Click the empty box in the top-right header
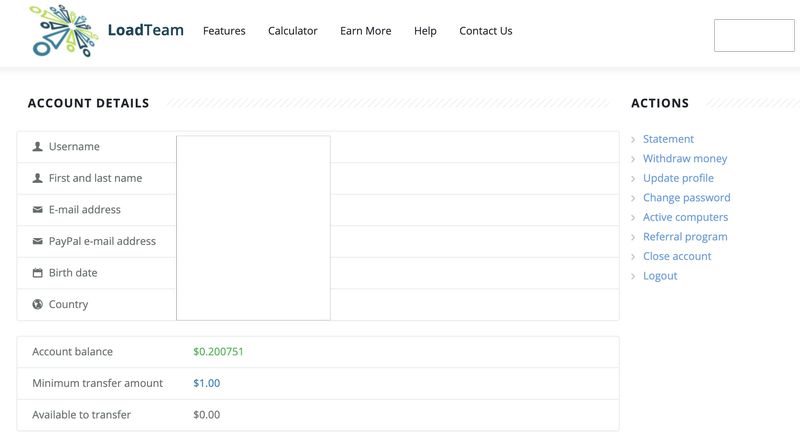The height and width of the screenshot is (447, 800). [x=753, y=35]
